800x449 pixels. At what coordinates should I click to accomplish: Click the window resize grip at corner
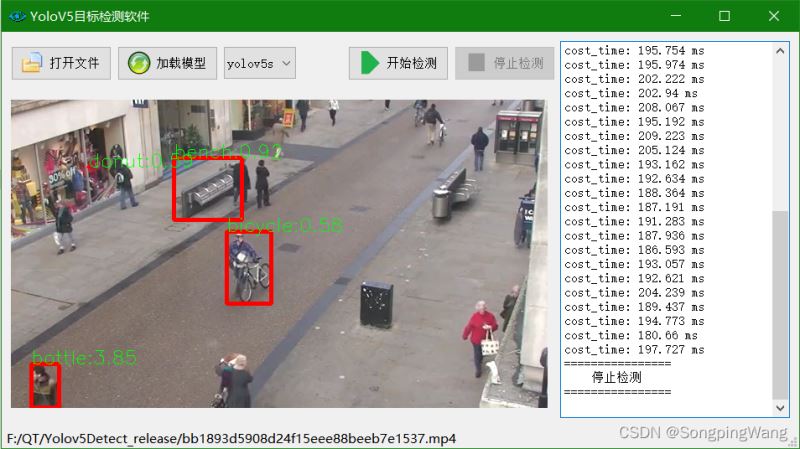point(794,443)
